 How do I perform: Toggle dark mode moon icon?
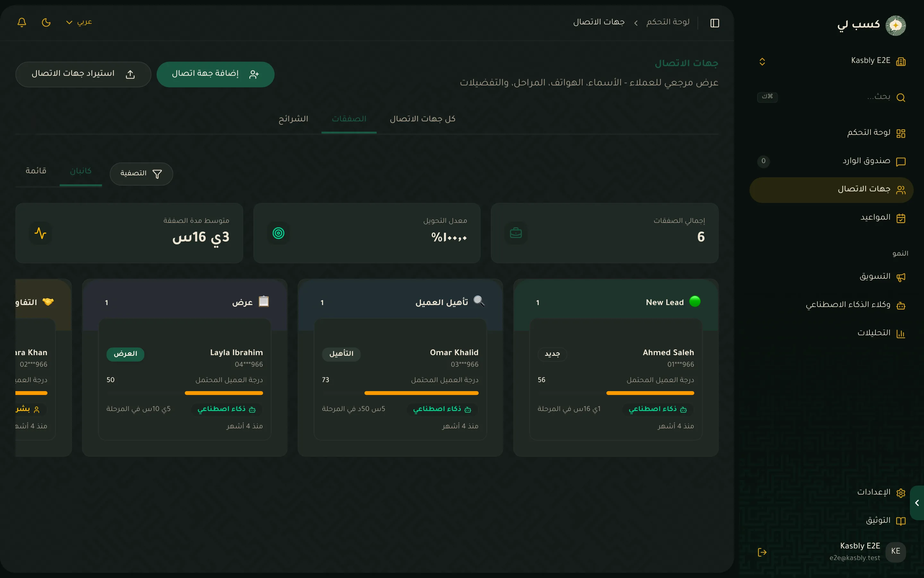[x=46, y=22]
